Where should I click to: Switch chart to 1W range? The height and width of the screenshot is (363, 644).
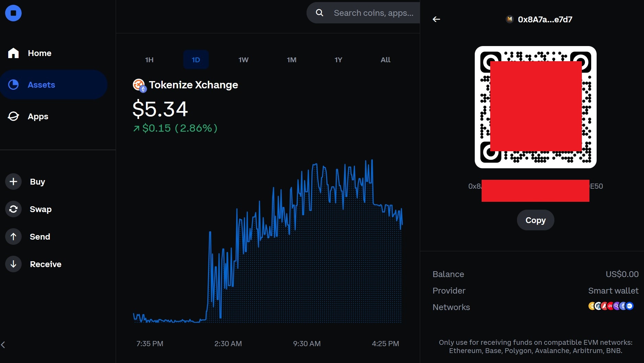click(243, 60)
